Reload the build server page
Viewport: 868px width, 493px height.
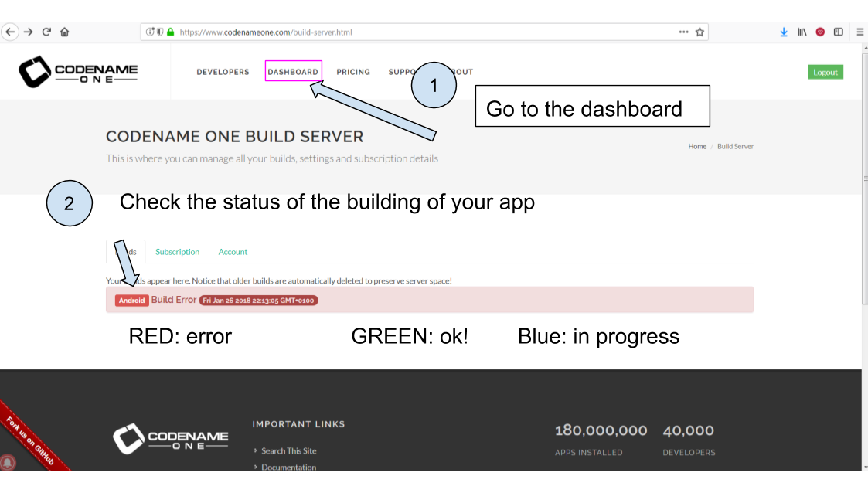coord(46,32)
